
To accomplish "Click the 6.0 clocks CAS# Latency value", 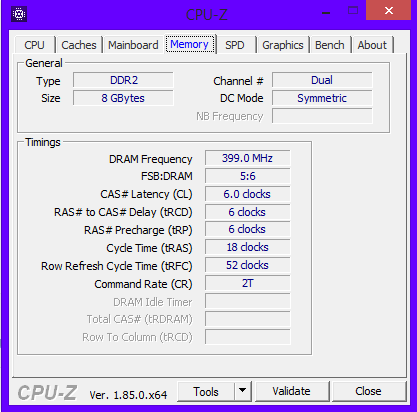I will 248,194.
